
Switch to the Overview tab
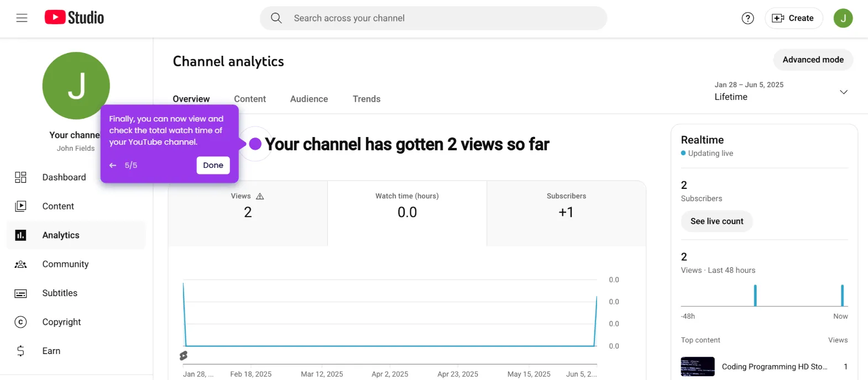pos(191,99)
